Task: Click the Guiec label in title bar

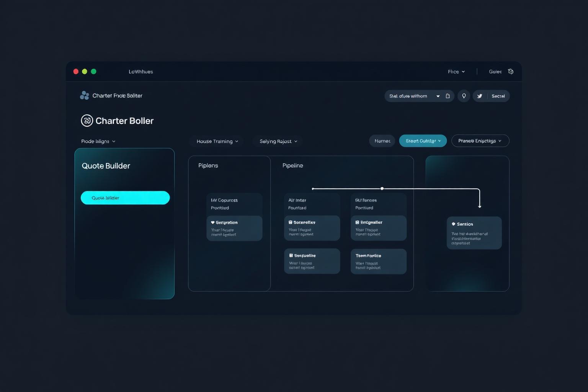Action: pos(495,72)
